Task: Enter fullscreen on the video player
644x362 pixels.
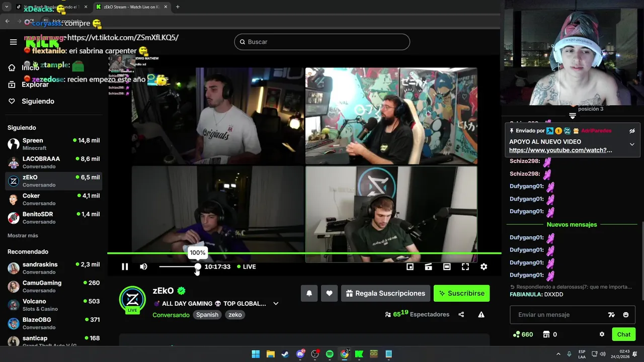Action: point(465,266)
